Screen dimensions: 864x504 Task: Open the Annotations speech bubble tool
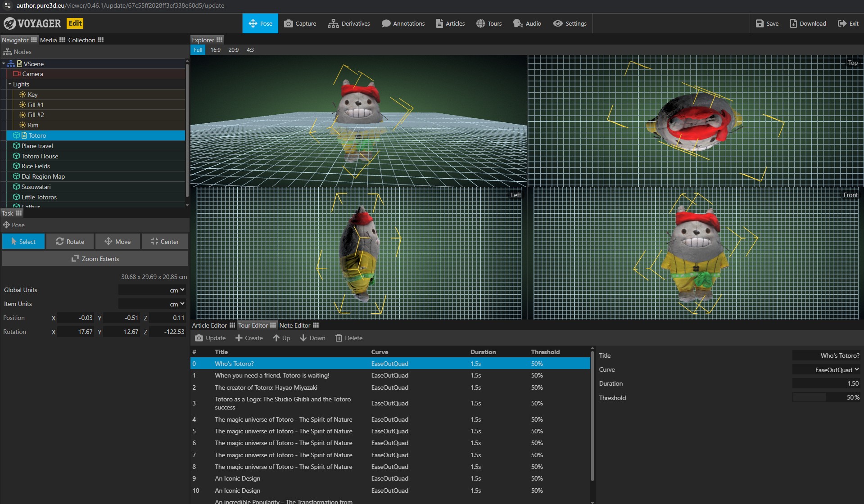click(403, 23)
